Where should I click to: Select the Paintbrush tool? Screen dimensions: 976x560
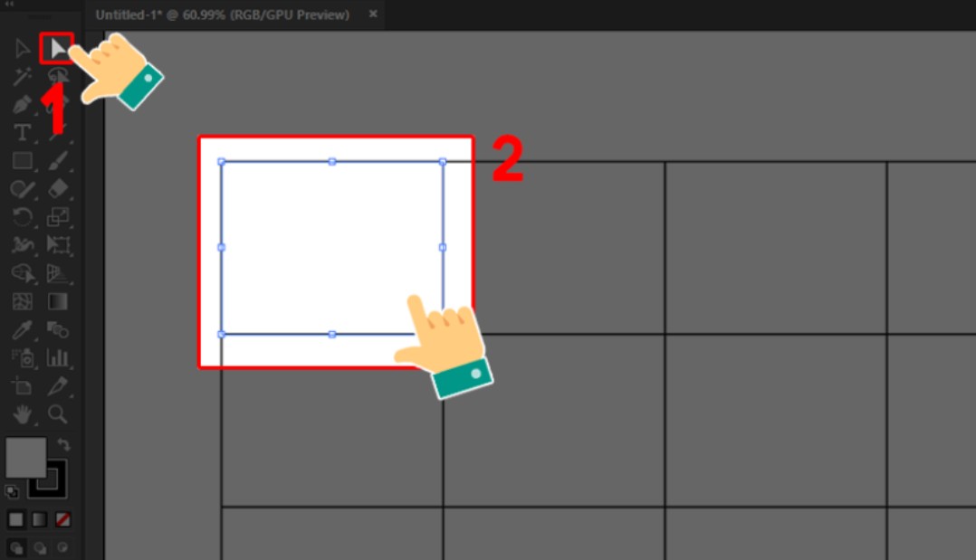57,161
